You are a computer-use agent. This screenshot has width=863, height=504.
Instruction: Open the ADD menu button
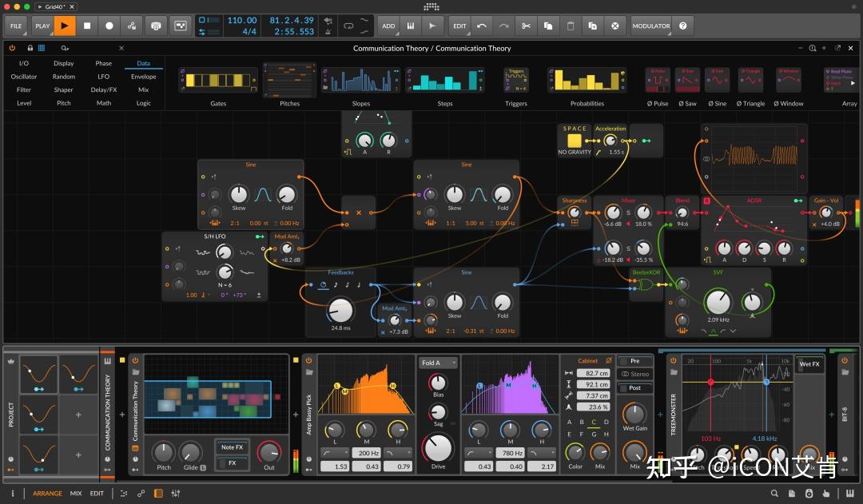coord(388,26)
